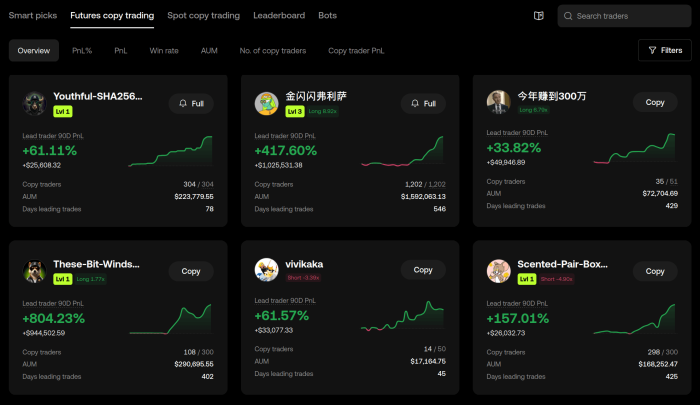Viewport: 700px width, 405px height.
Task: Open vivikaka trader name link
Action: [304, 264]
